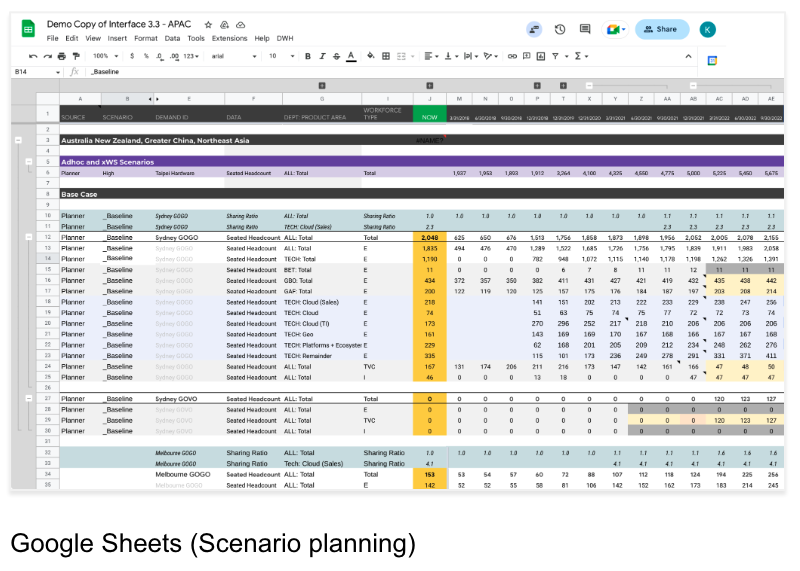Open the Tools menu
The width and height of the screenshot is (800, 571).
(196, 38)
